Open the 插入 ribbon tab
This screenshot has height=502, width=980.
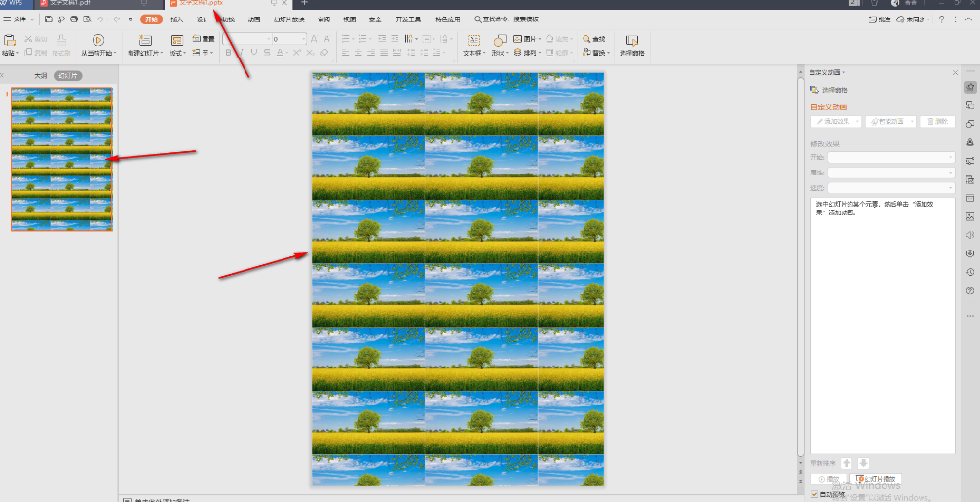(x=177, y=19)
